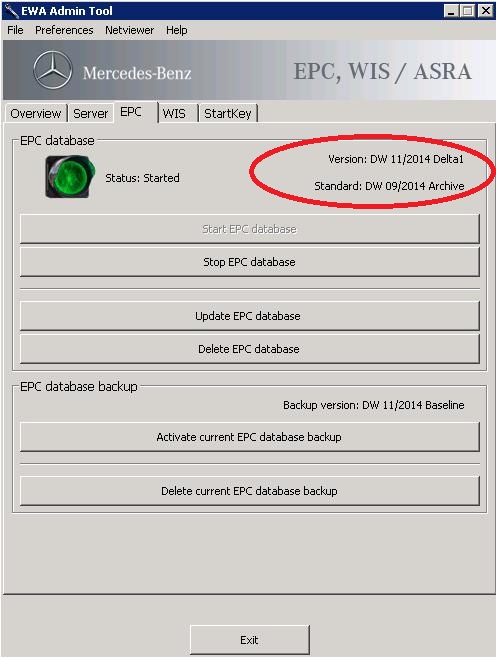Click the Delete EPC database button
Screen dimensions: 496x658
coord(249,349)
